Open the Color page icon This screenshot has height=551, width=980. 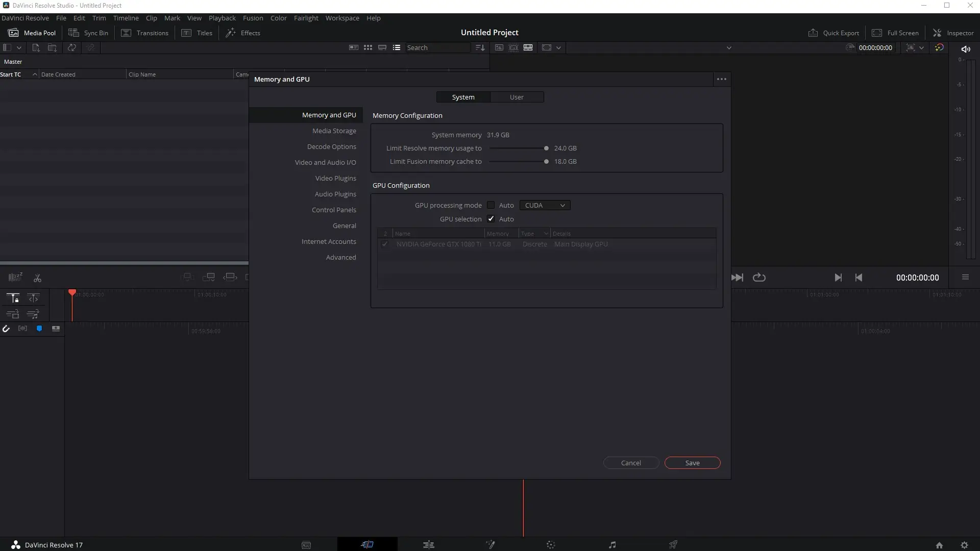click(550, 544)
